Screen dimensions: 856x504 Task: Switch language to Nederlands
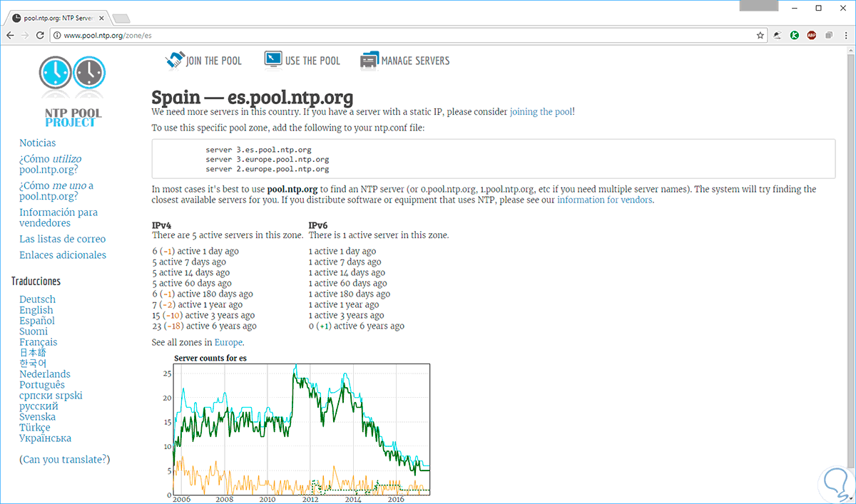coord(45,374)
